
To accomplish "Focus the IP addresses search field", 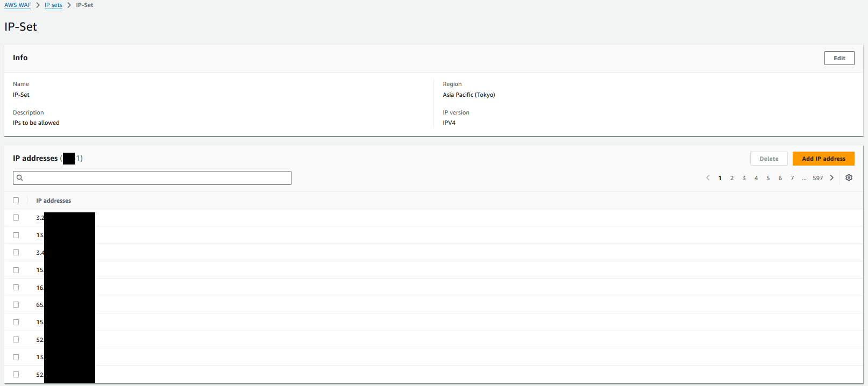I will 152,178.
